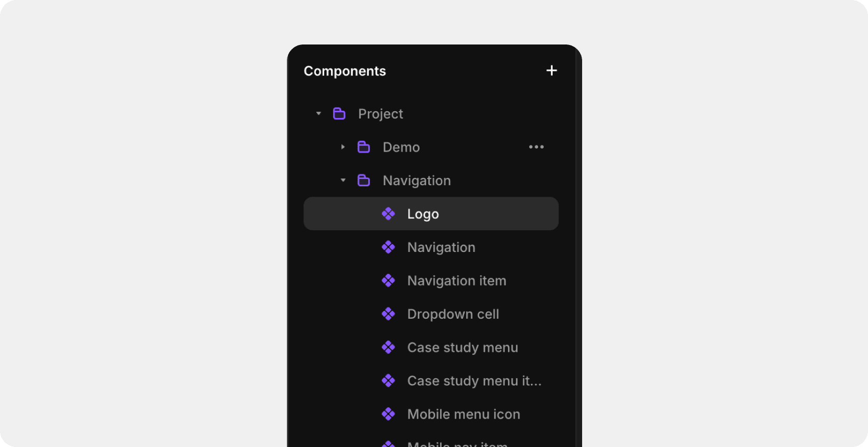
Task: Click the component icon beside Dropdown cell
Action: coord(388,314)
